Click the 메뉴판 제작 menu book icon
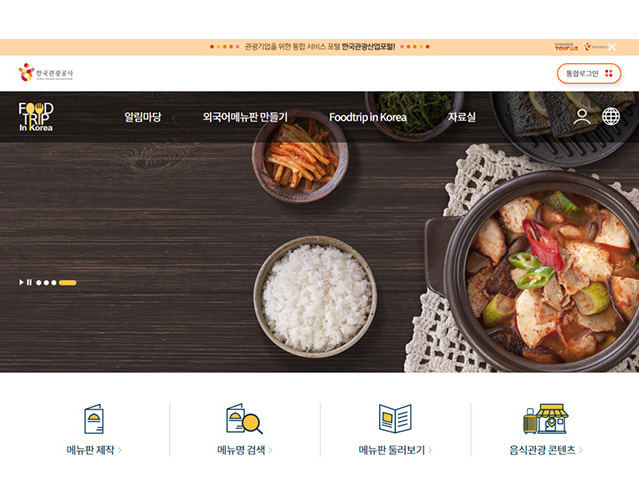 pyautogui.click(x=94, y=419)
